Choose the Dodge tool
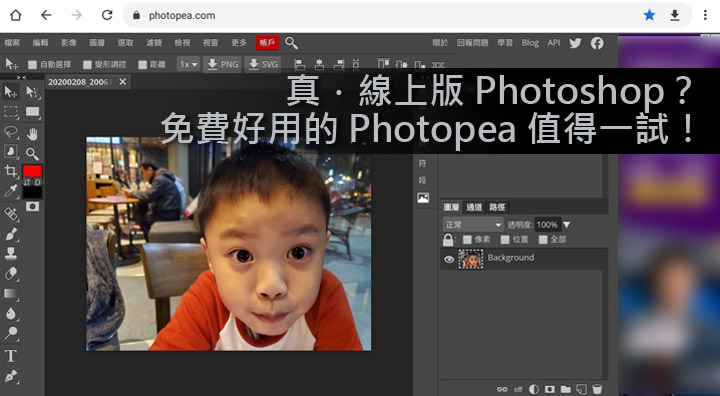720x396 pixels. click(11, 333)
